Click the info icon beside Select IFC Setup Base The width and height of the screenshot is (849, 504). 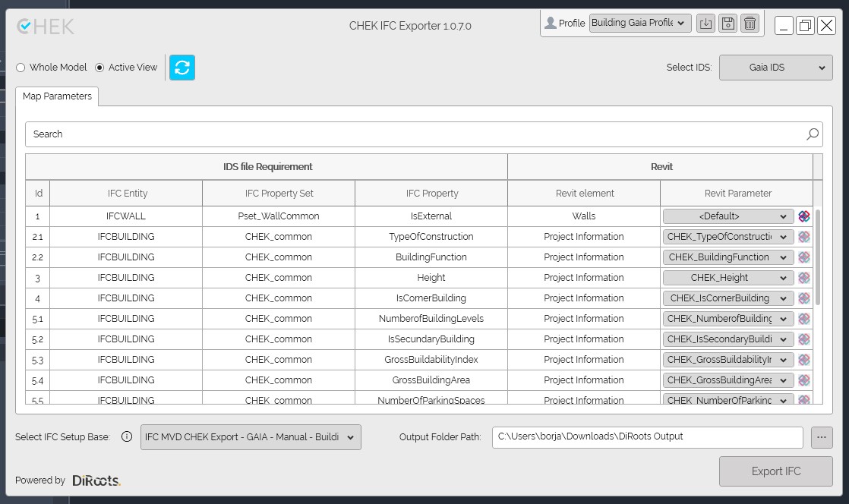(127, 437)
